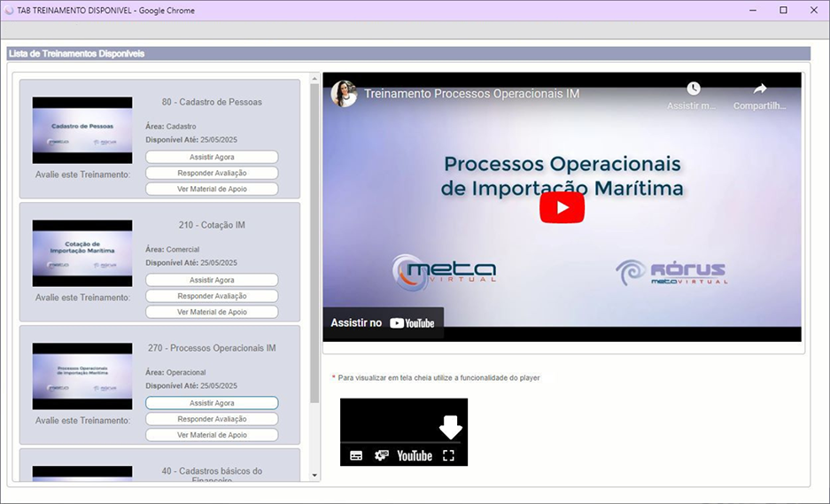Screen dimensions: 830x504
Task: Click the subtitles icon in player illustration
Action: (x=356, y=455)
